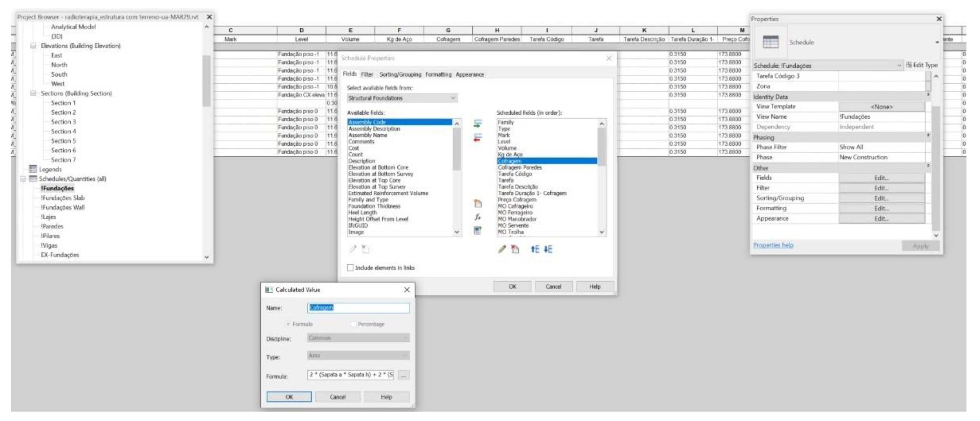Open the Schedule: !Fundações instance dropdown
980x421 pixels.
point(899,66)
